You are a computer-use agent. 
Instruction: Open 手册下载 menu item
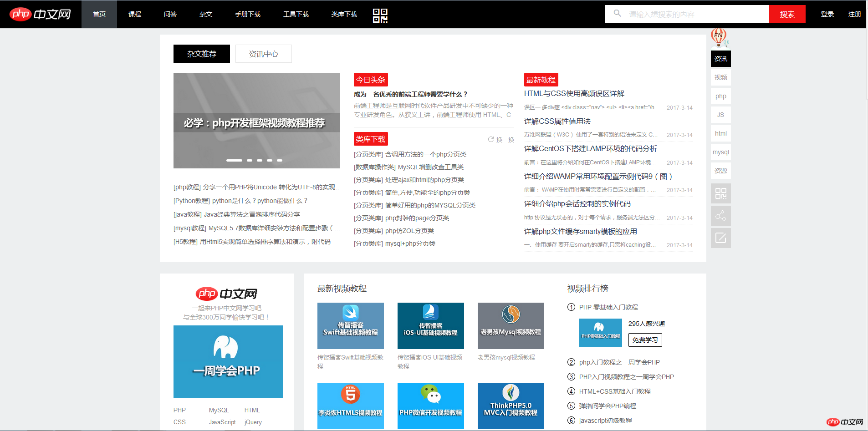point(248,14)
